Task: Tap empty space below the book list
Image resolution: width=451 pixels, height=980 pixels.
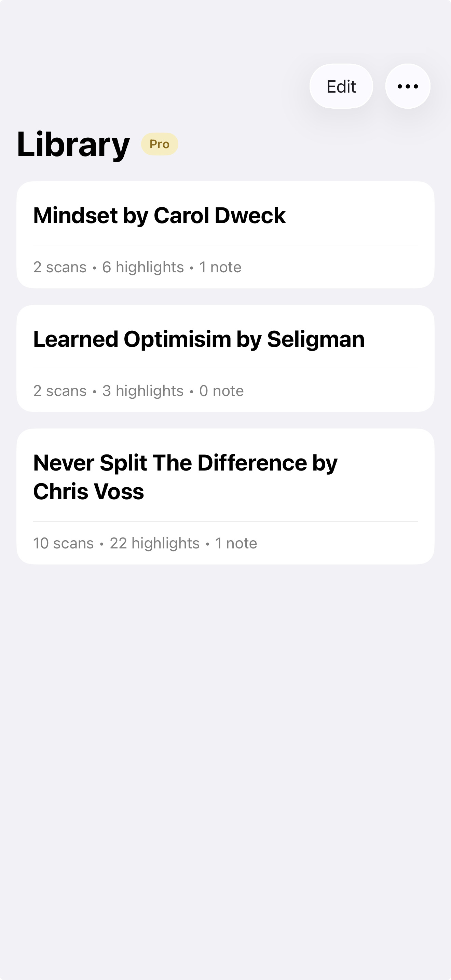Action: 225,742
